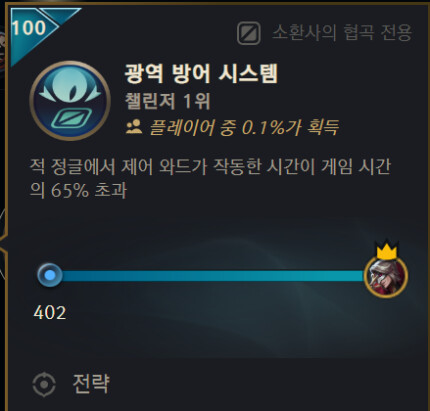This screenshot has width=430, height=411.
Task: Click the blue progress marker at 402
Action: tap(50, 275)
